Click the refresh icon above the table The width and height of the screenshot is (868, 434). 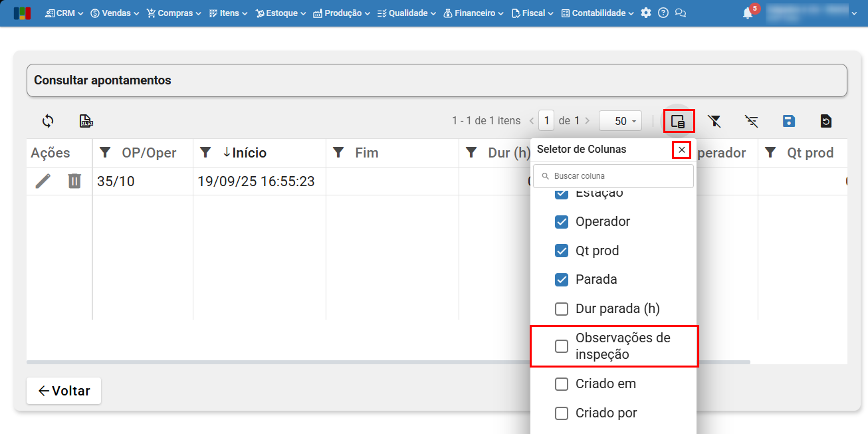(48, 121)
